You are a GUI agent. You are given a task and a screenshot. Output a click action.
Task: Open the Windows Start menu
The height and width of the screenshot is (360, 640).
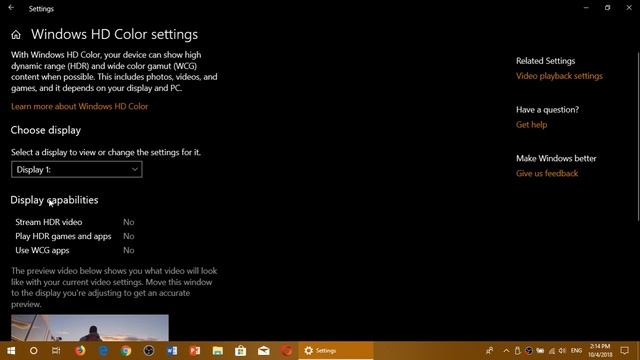pos(11,351)
